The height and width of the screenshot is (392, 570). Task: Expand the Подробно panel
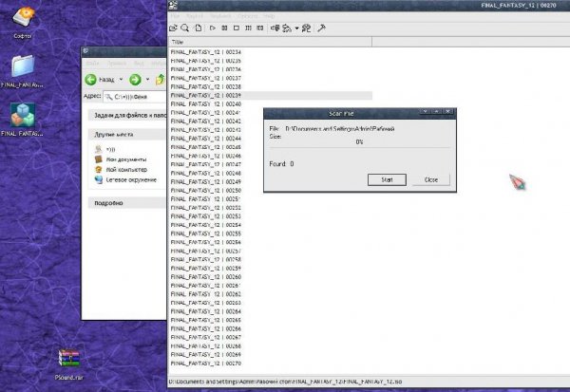pyautogui.click(x=127, y=203)
